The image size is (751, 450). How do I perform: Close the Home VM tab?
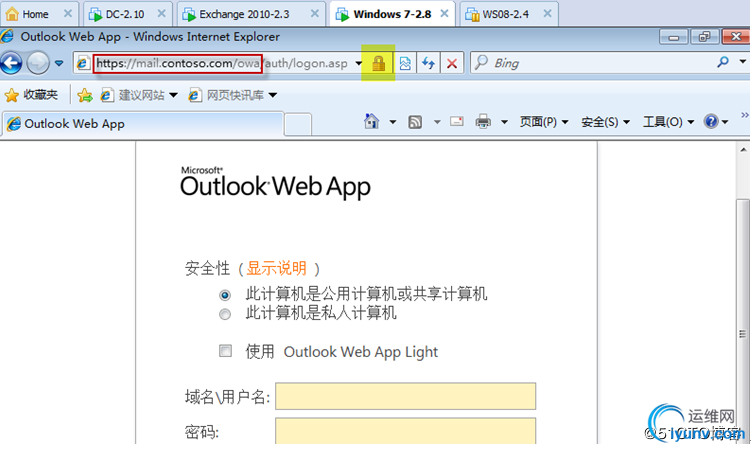[x=68, y=13]
